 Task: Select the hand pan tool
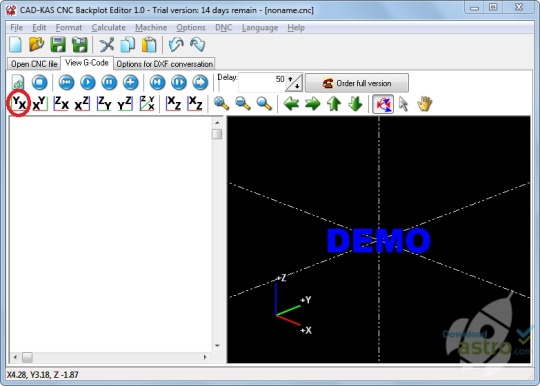pyautogui.click(x=425, y=103)
